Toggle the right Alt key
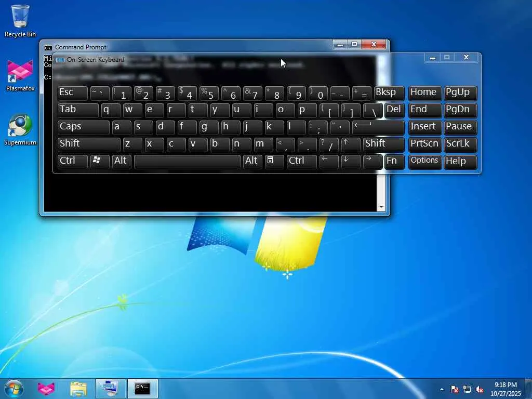 pos(252,162)
